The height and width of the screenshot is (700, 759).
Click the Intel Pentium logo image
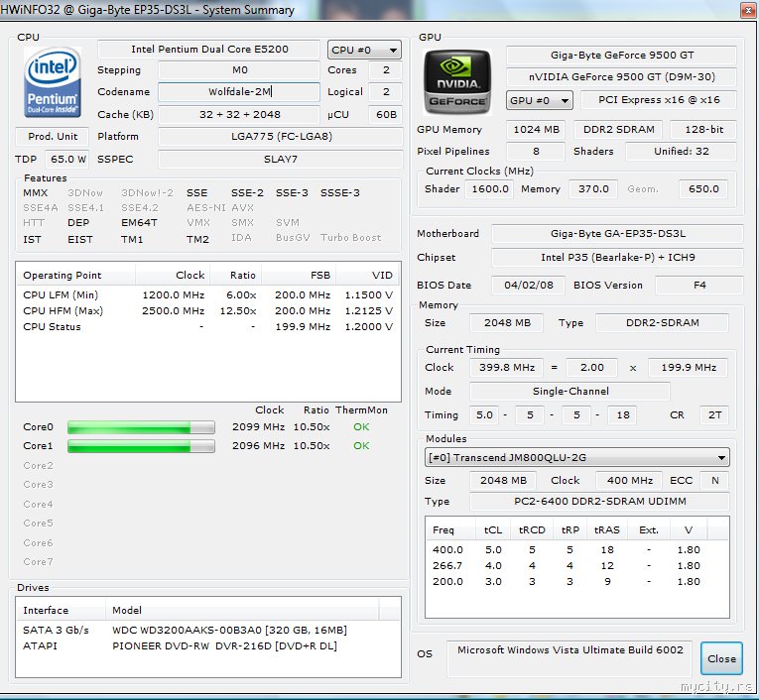pos(53,82)
